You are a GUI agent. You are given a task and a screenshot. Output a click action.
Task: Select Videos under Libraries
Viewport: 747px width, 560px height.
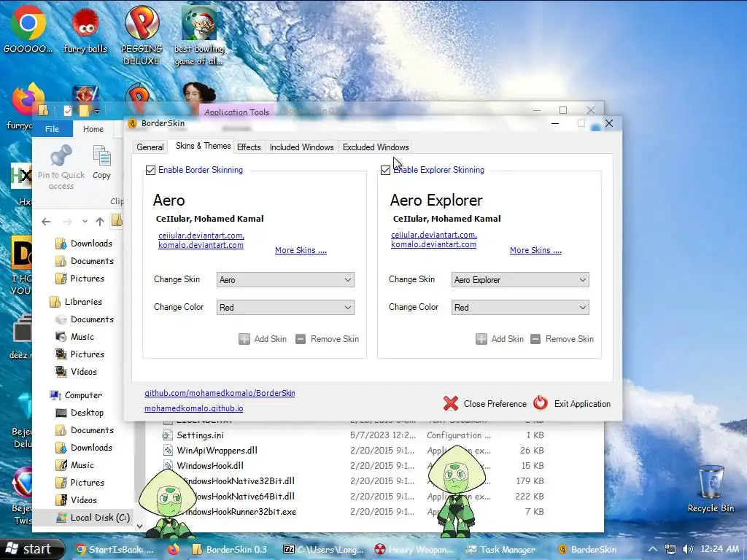tap(76, 372)
